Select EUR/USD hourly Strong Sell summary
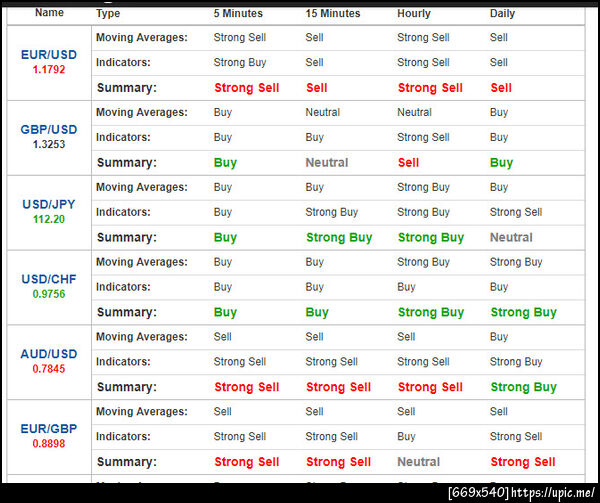The width and height of the screenshot is (600, 503). [x=430, y=88]
